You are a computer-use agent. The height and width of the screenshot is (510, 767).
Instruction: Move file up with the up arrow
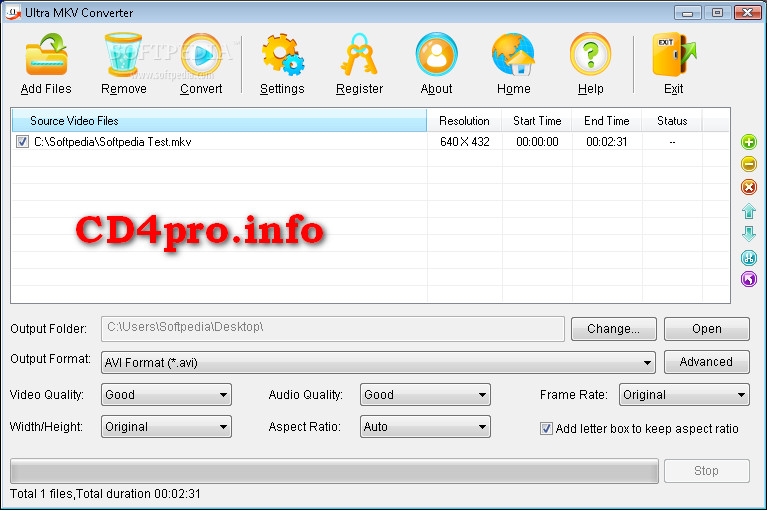click(x=748, y=211)
